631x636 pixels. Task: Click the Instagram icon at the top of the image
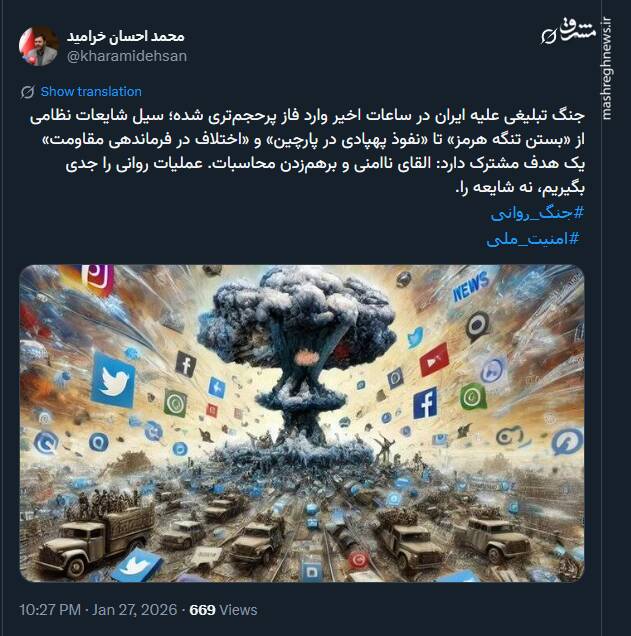pyautogui.click(x=97, y=278)
